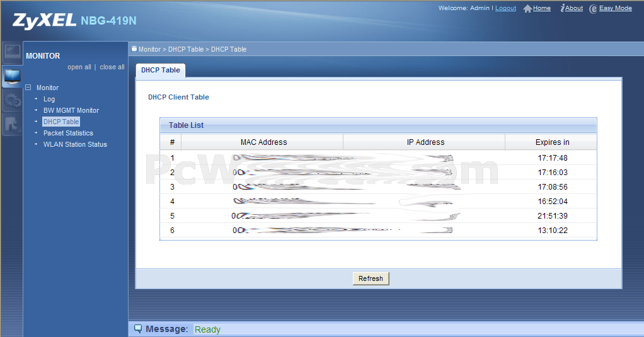The width and height of the screenshot is (644, 337).
Task: Click open all in sidebar
Action: click(79, 67)
